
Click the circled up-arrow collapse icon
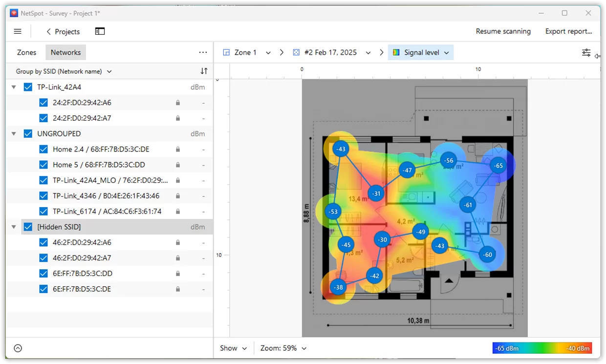click(18, 348)
